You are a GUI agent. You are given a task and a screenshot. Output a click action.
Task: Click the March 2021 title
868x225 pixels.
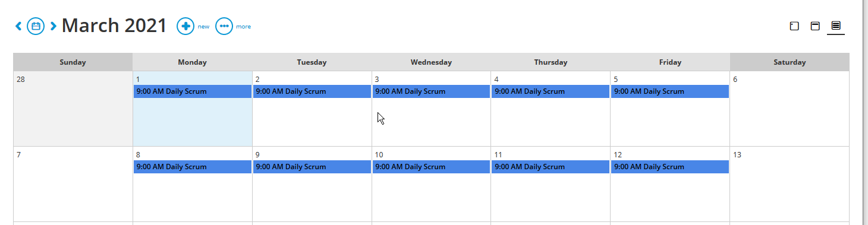114,26
